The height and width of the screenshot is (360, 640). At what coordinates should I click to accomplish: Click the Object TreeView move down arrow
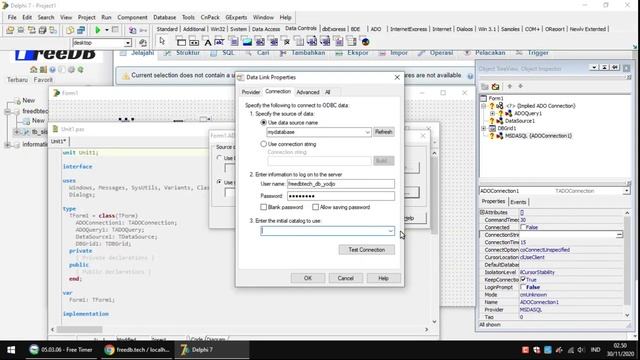pyautogui.click(x=520, y=86)
